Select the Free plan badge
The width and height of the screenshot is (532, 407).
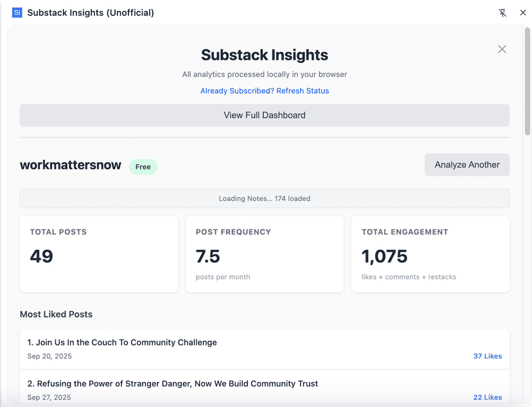point(143,166)
